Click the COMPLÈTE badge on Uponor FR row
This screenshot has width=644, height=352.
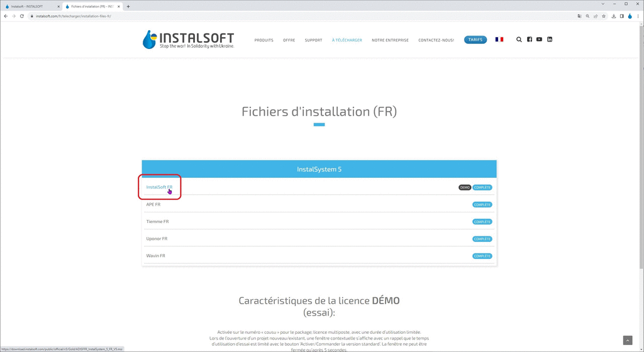482,239
